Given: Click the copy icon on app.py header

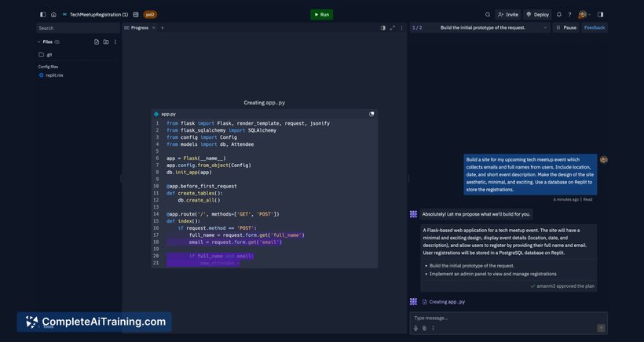Looking at the screenshot, I should click(x=371, y=114).
